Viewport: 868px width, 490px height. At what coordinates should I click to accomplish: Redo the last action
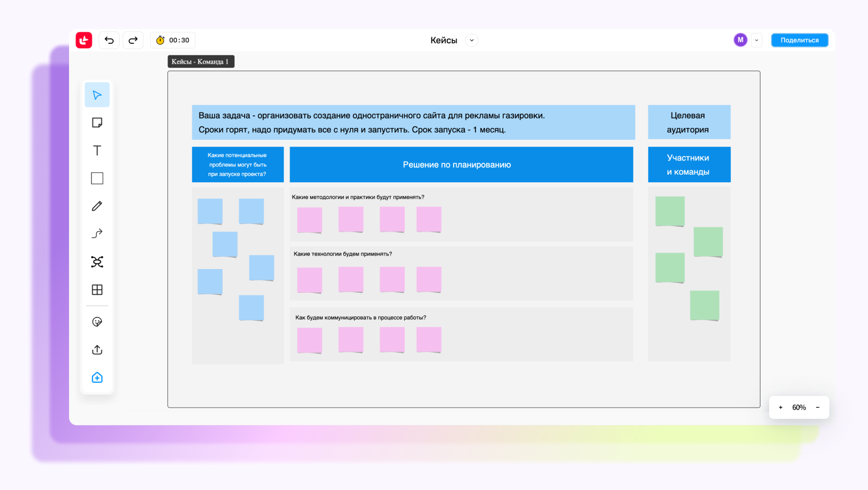pos(133,40)
